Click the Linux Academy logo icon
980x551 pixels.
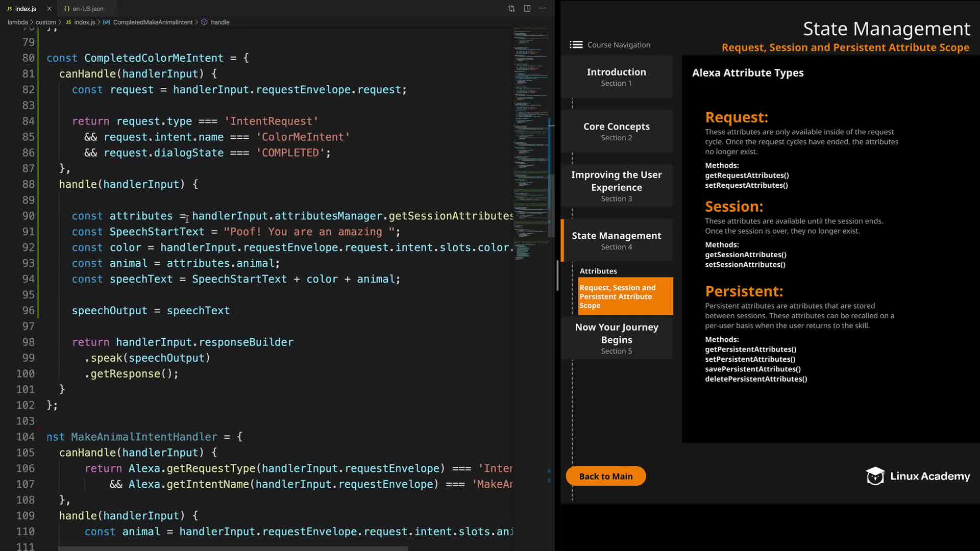pyautogui.click(x=875, y=476)
